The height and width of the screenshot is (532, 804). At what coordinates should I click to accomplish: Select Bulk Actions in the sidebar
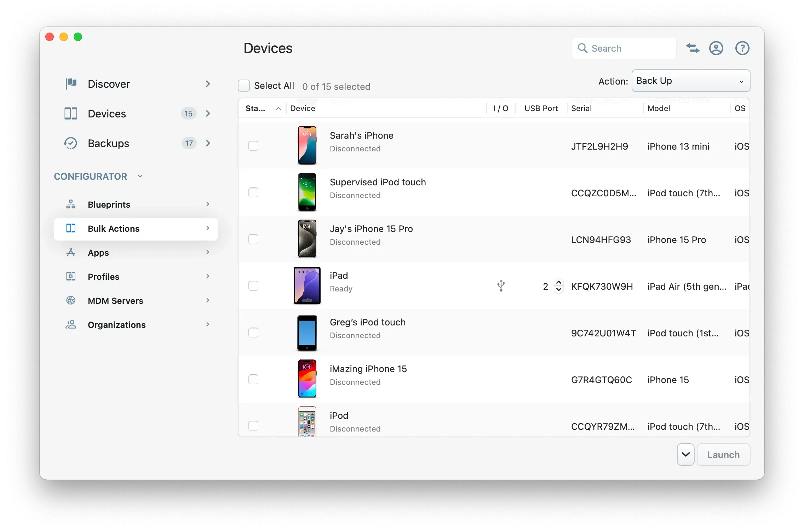tap(113, 229)
